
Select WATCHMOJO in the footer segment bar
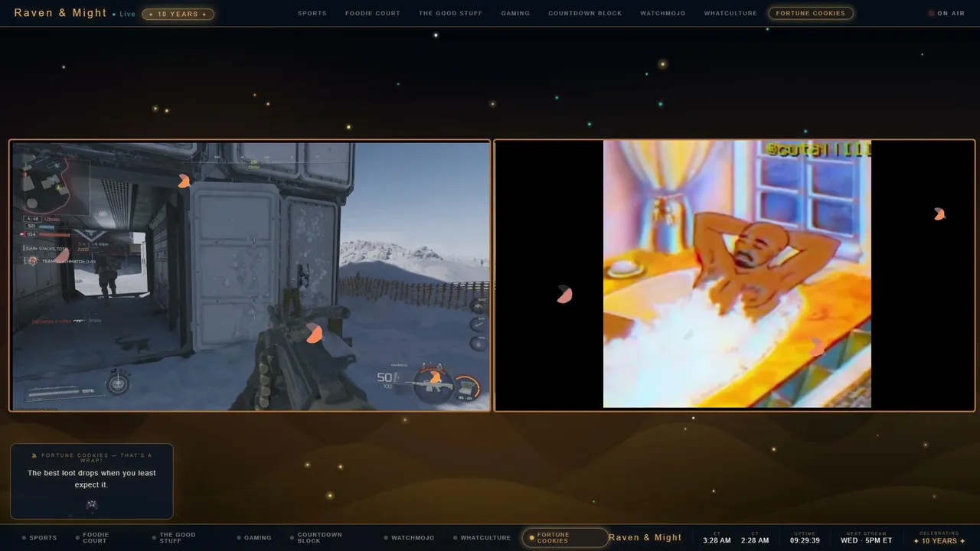point(409,538)
